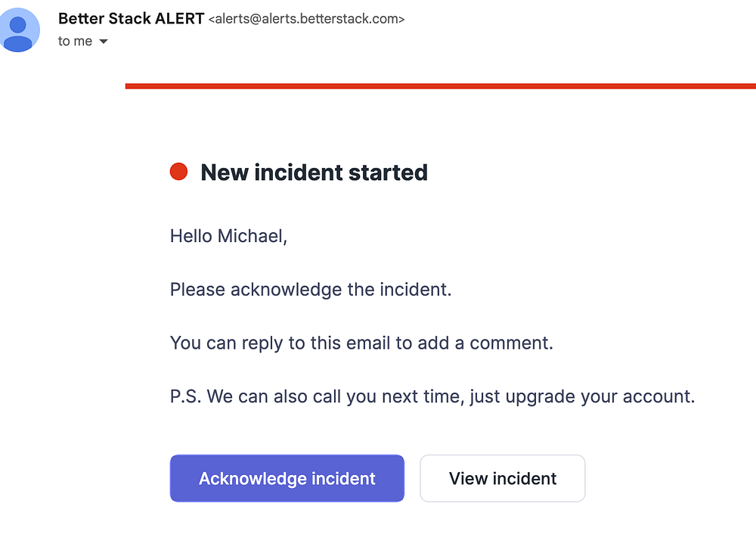The image size is (756, 559).
Task: Click the 'You can reply to this email' sentence
Action: [361, 343]
